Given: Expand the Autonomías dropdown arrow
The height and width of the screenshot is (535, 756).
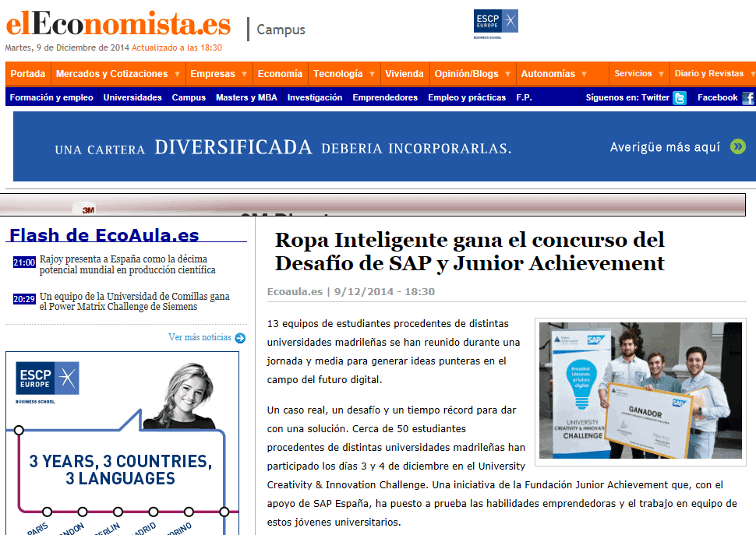Looking at the screenshot, I should point(584,74).
